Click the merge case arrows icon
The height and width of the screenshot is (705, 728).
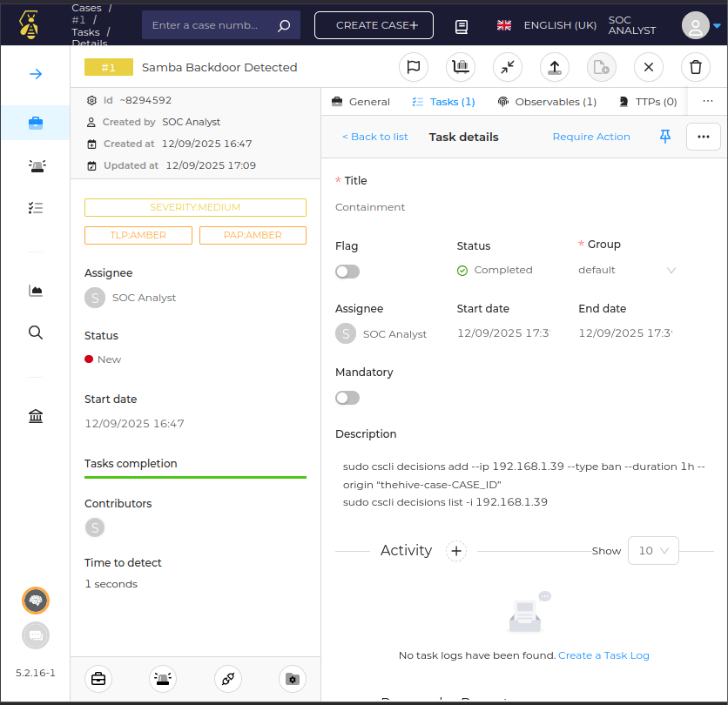click(508, 67)
